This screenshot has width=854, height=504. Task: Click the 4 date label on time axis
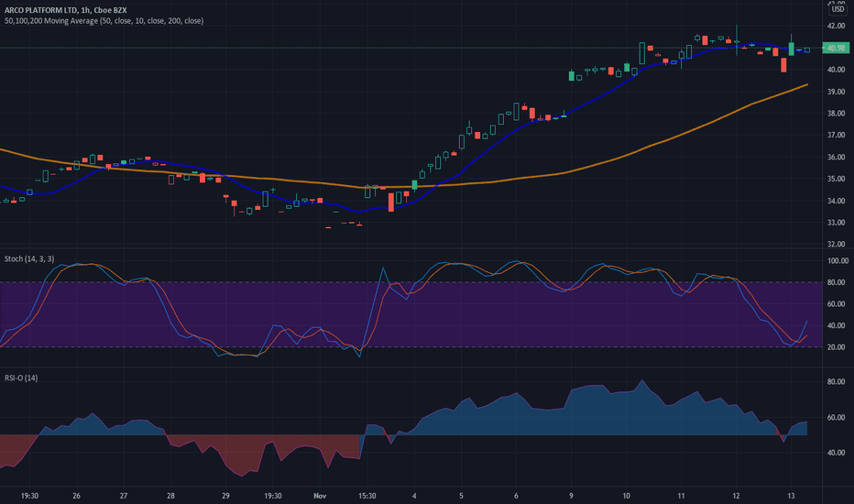click(x=414, y=496)
